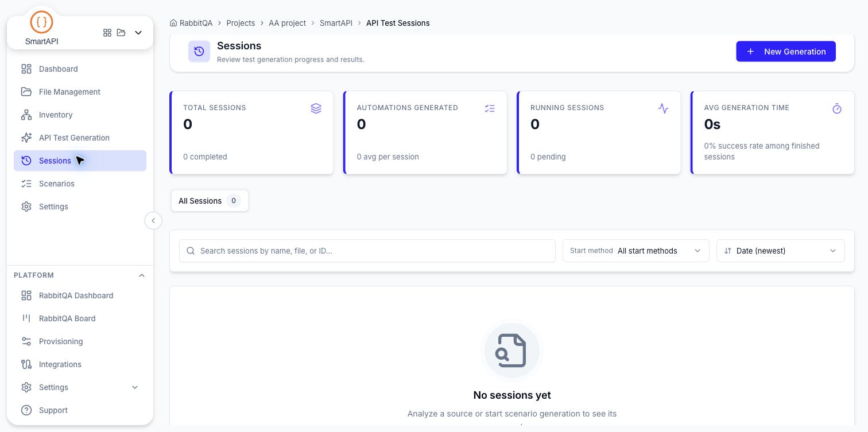Image resolution: width=868 pixels, height=432 pixels.
Task: Open the folder icon in SmartAPI header
Action: [x=121, y=33]
